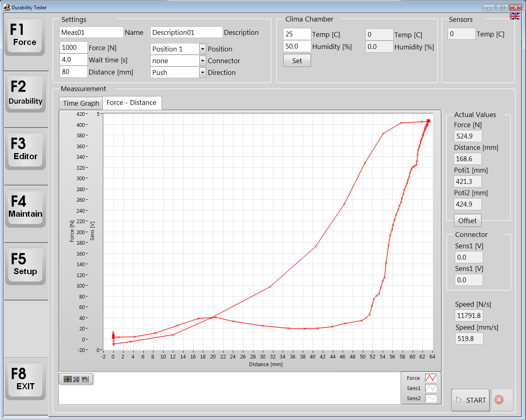The image size is (526, 420).
Task: Open the F2 Durability screen
Action: [26, 93]
